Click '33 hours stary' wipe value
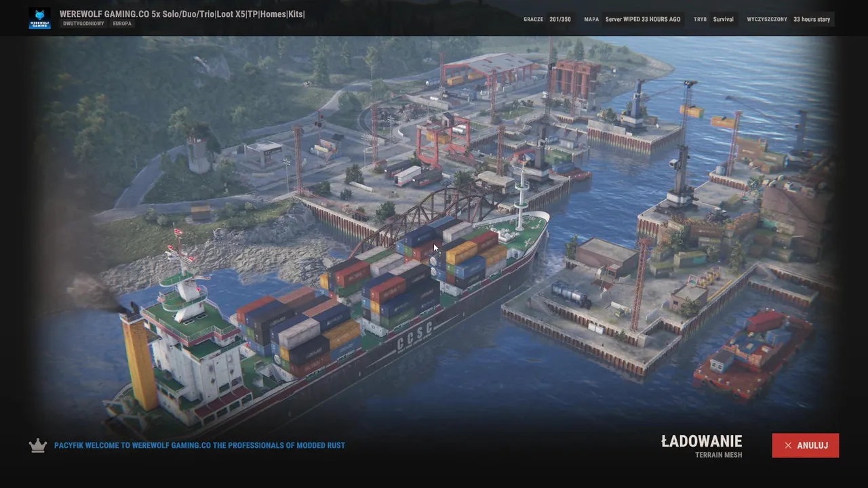This screenshot has width=868, height=488. pyautogui.click(x=812, y=19)
